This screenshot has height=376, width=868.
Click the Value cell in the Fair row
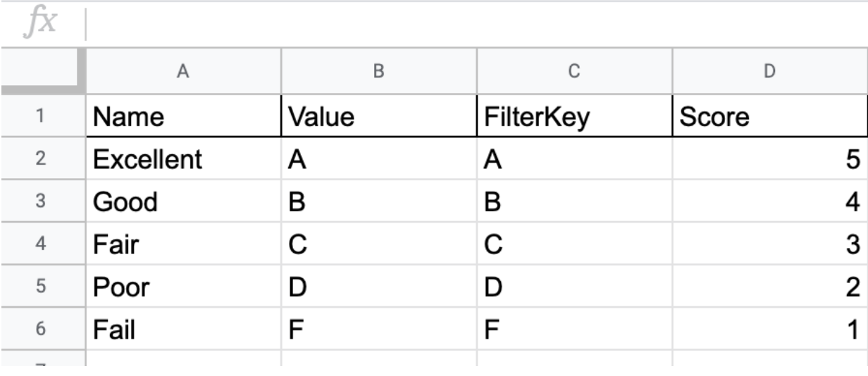tap(378, 244)
